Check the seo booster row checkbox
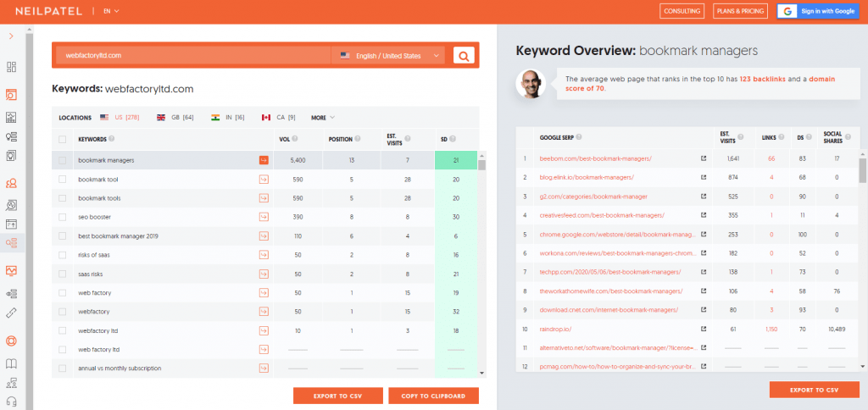 [x=63, y=217]
